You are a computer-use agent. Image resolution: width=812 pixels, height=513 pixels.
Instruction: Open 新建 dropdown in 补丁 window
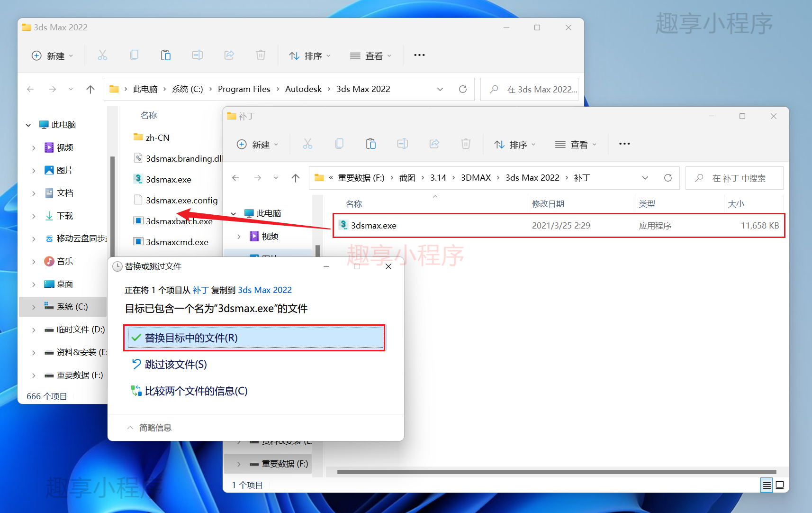pos(257,144)
